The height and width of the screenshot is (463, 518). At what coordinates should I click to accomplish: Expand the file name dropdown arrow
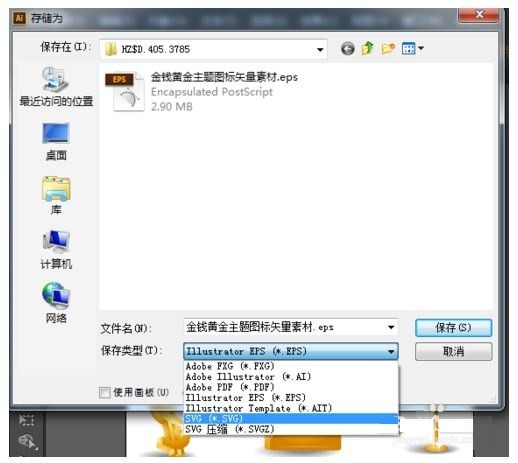(391, 327)
